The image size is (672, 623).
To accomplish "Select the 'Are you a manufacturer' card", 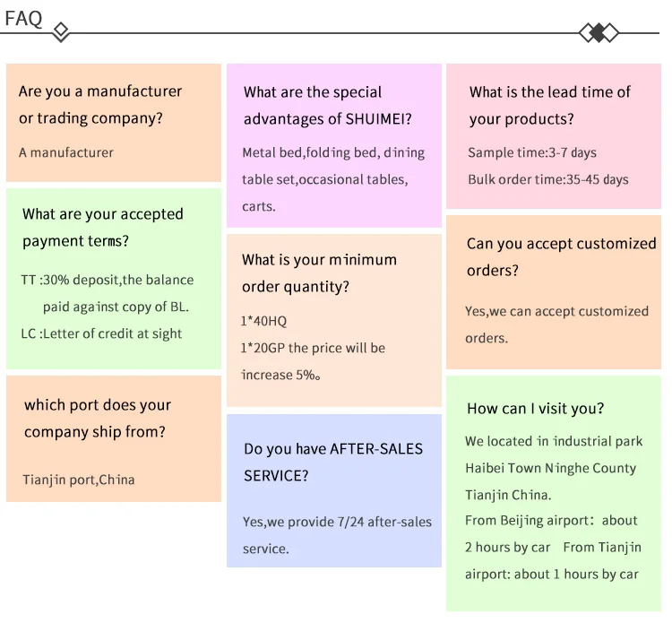I will pos(114,123).
